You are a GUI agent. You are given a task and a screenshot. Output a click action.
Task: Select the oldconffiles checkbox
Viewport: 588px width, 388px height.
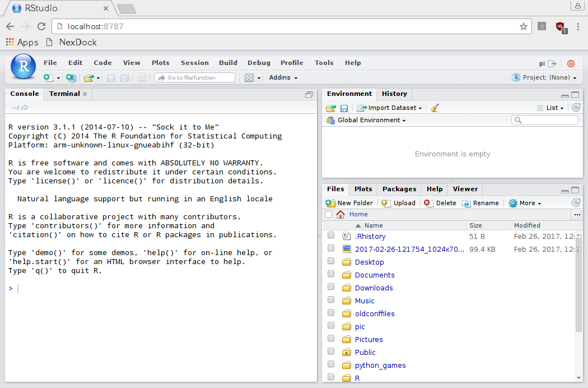(x=331, y=312)
